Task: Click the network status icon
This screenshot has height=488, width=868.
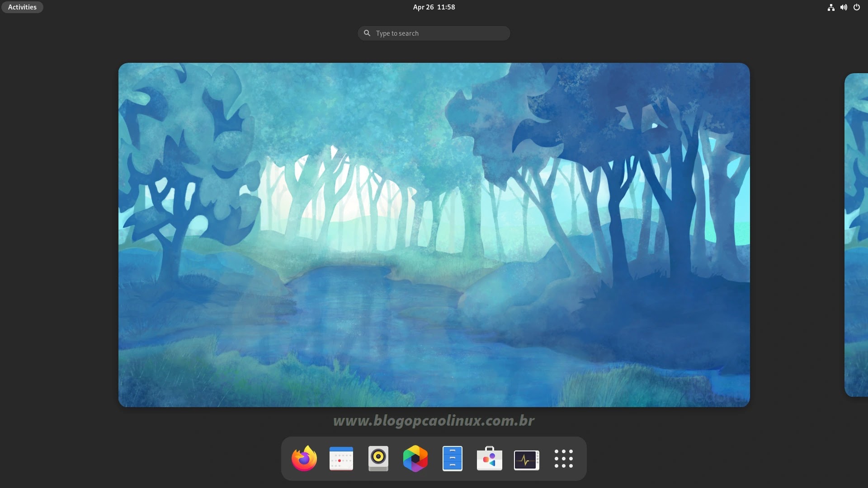Action: [831, 7]
